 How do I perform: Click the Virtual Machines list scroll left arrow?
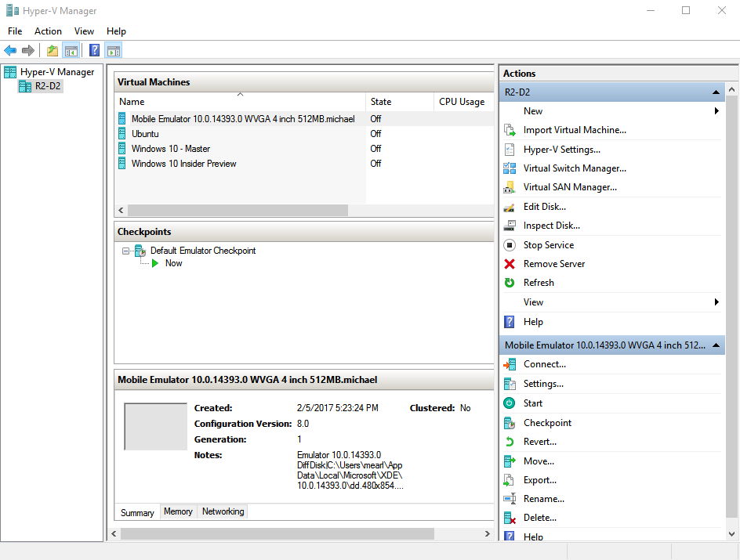pyautogui.click(x=121, y=210)
